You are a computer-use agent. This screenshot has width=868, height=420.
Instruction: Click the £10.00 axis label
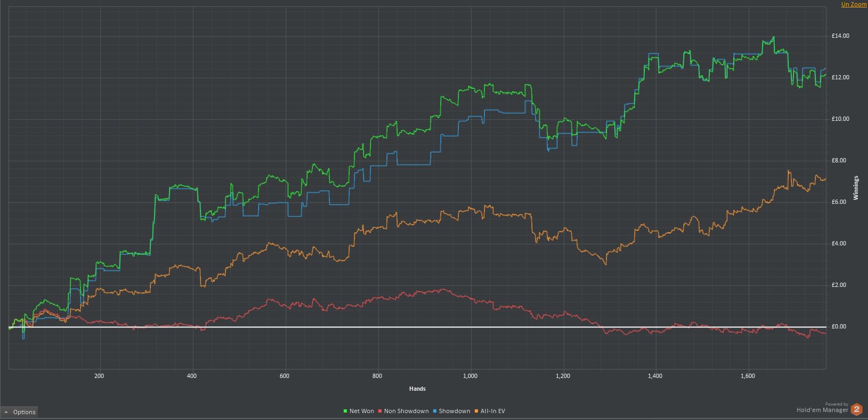[x=841, y=119]
